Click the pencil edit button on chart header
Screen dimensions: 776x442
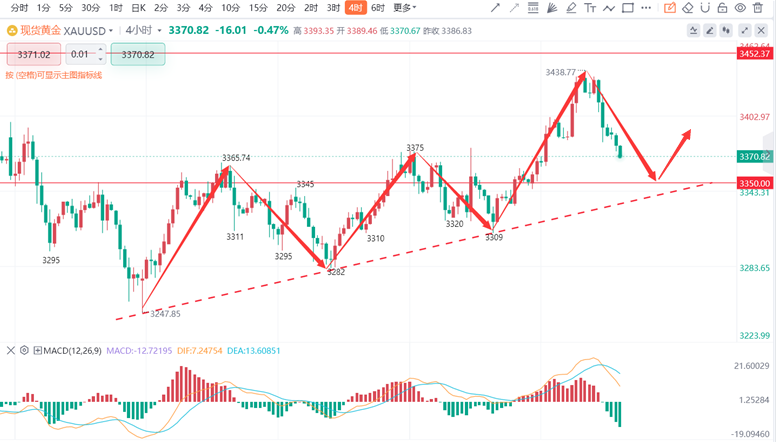(x=710, y=31)
